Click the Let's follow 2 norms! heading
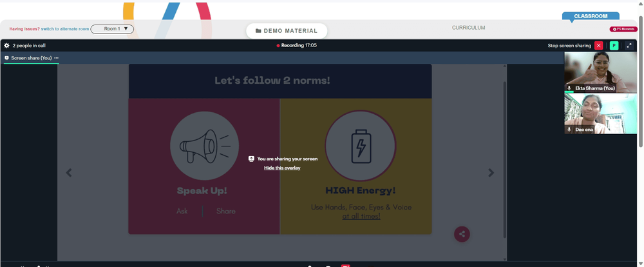 (x=272, y=80)
